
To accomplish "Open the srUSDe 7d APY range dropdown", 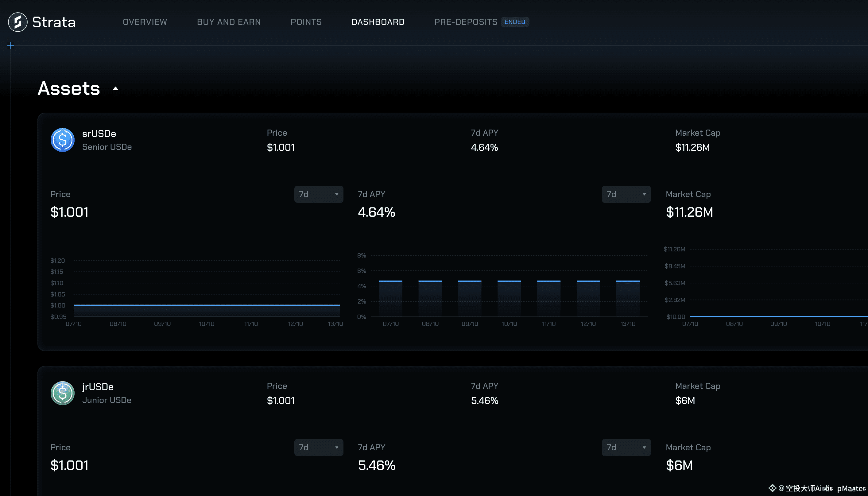I will coord(626,194).
